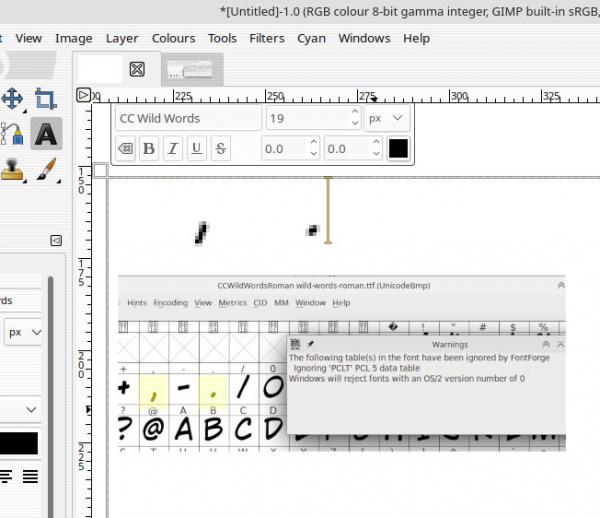Click the CC Wild Words font field

[188, 118]
